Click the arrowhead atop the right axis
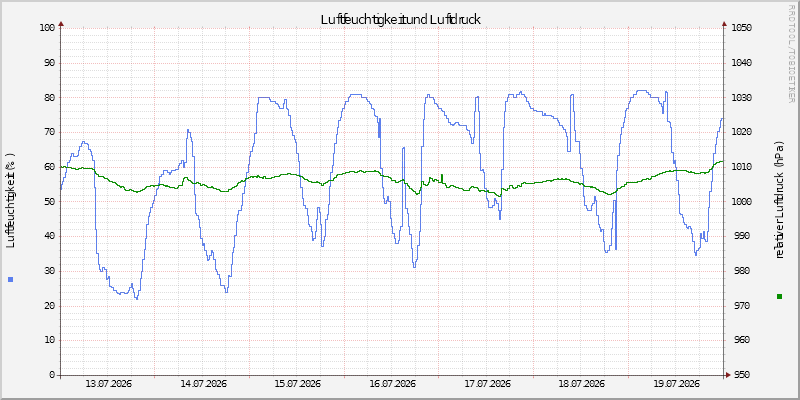Viewport: 800px width, 400px height. click(723, 23)
